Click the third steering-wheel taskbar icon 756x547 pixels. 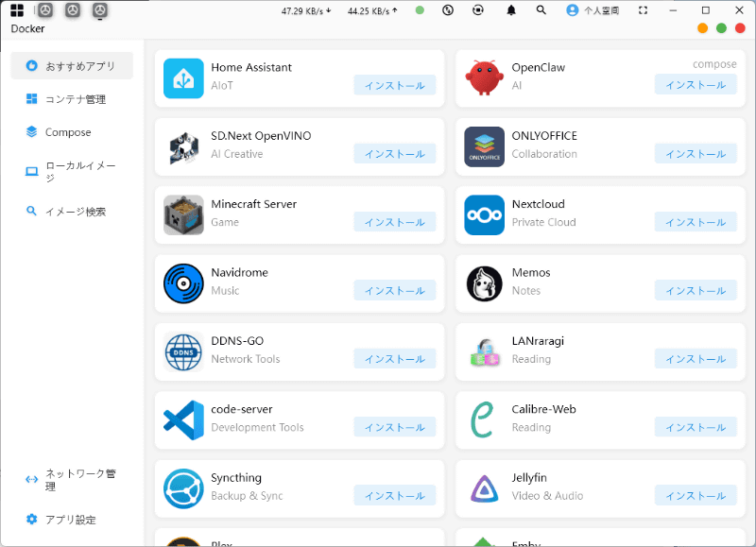click(x=100, y=10)
